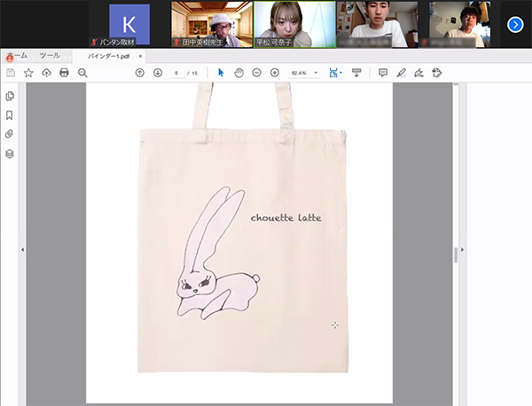Show the attachments panel with the paperclip
This screenshot has height=406, width=532.
point(10,134)
